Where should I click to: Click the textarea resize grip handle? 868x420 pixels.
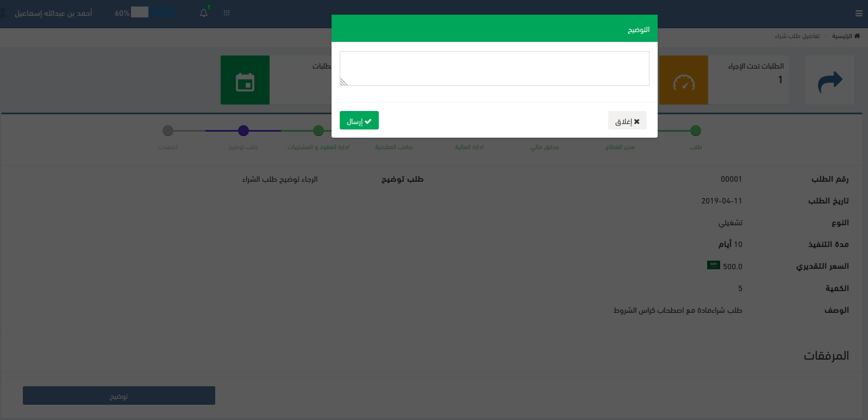[344, 82]
